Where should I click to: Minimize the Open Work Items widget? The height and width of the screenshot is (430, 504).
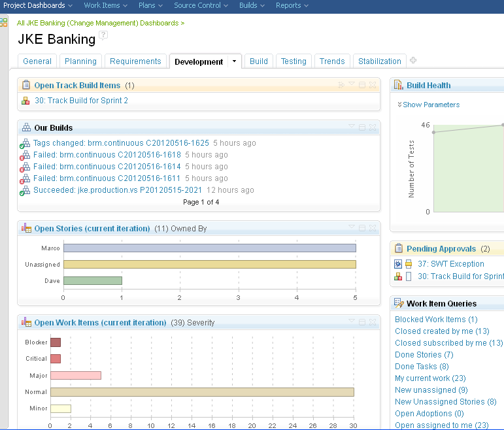click(x=361, y=322)
